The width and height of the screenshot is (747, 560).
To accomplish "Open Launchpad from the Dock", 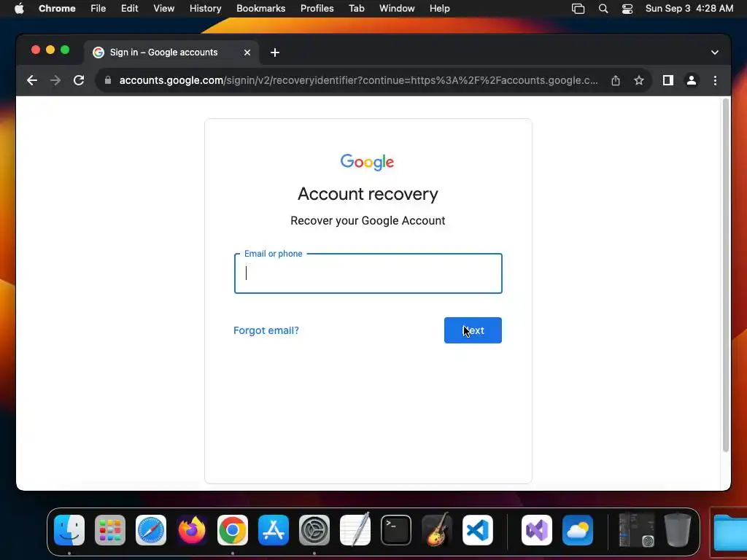I will [x=110, y=530].
